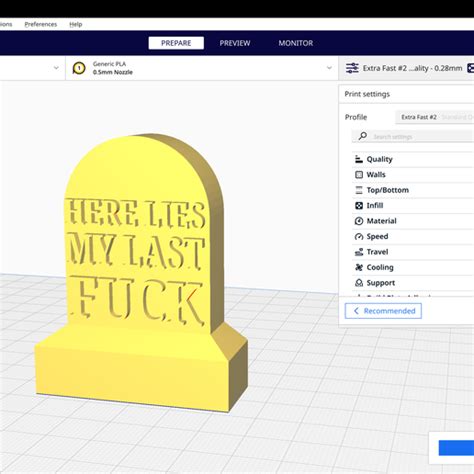Image resolution: width=474 pixels, height=474 pixels.
Task: Select the yellow tombstone model
Action: tap(142, 273)
